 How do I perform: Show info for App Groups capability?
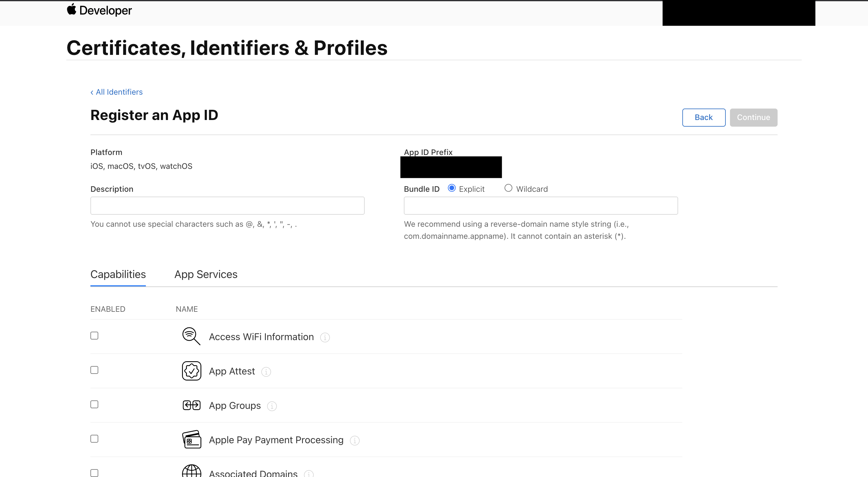[272, 406]
